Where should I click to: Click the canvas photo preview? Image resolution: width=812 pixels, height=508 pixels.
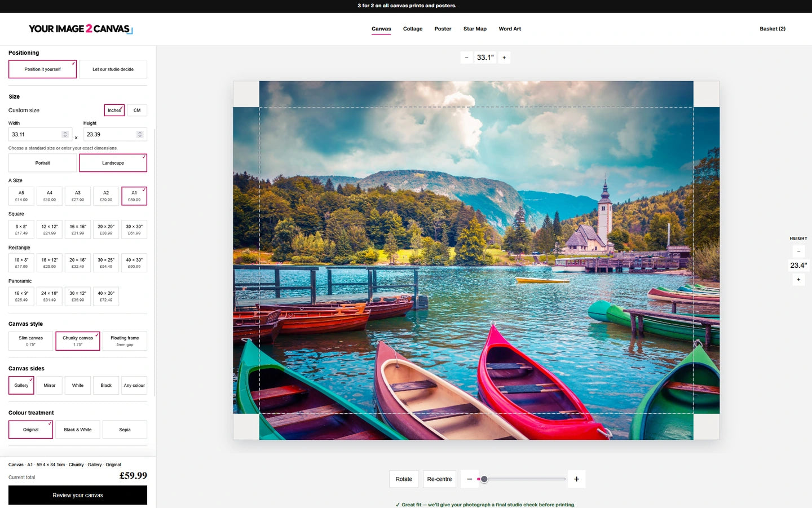[476, 260]
